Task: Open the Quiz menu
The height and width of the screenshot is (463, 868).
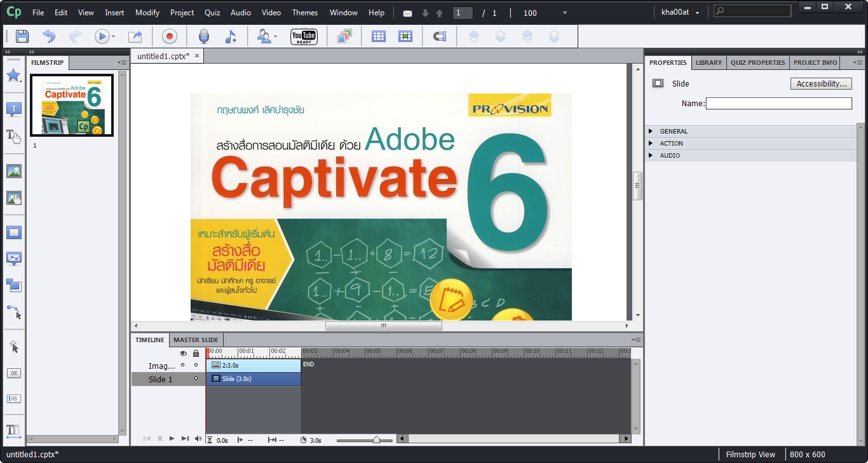Action: coord(212,12)
